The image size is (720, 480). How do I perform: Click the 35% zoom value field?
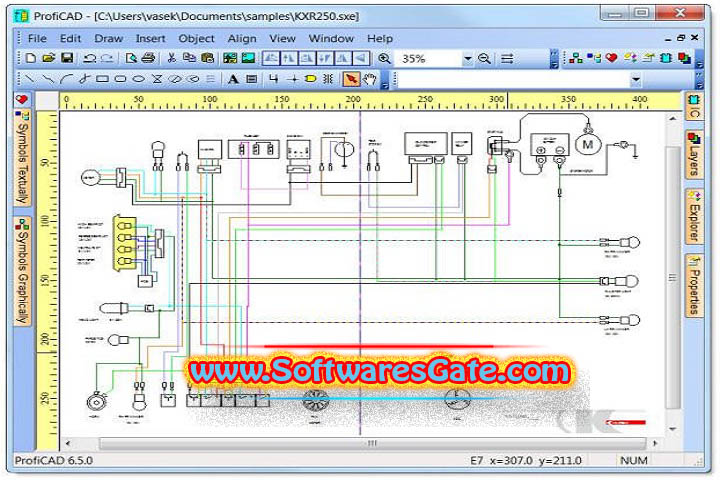428,59
